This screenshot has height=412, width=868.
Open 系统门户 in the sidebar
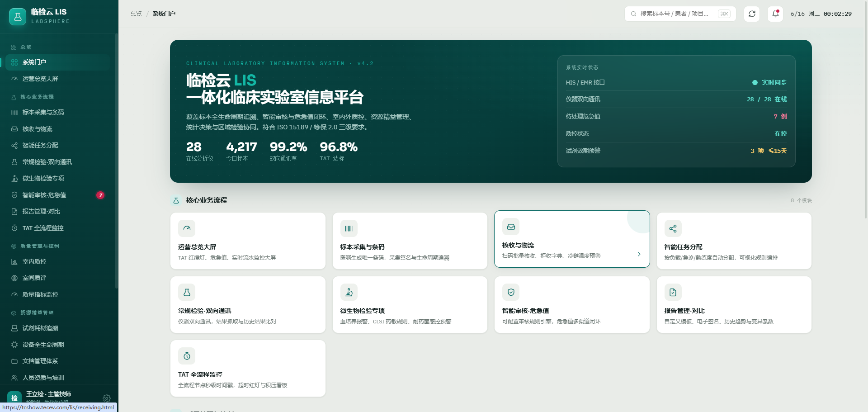58,62
